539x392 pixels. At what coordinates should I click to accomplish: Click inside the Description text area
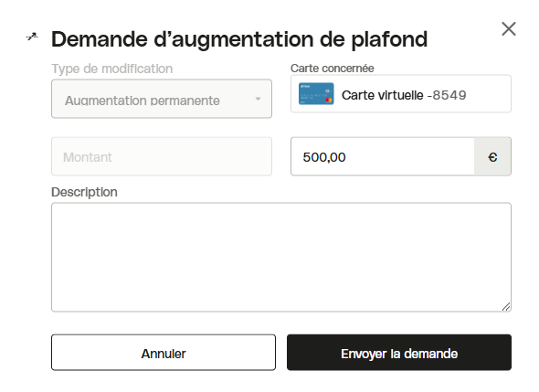coord(281,257)
